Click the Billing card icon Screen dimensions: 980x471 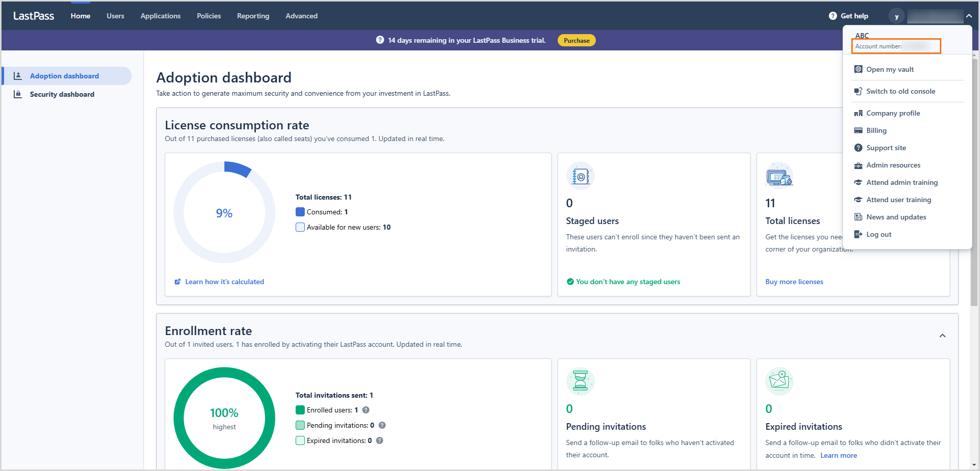[858, 130]
